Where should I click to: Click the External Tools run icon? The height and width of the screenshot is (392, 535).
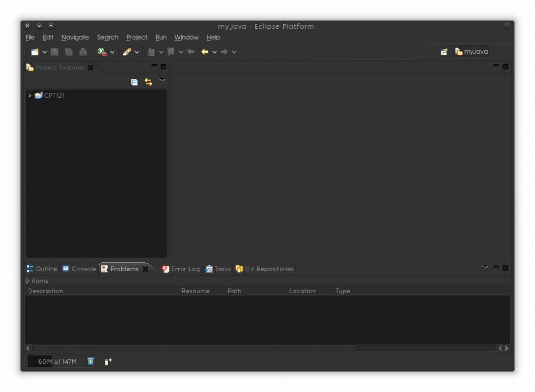point(102,52)
